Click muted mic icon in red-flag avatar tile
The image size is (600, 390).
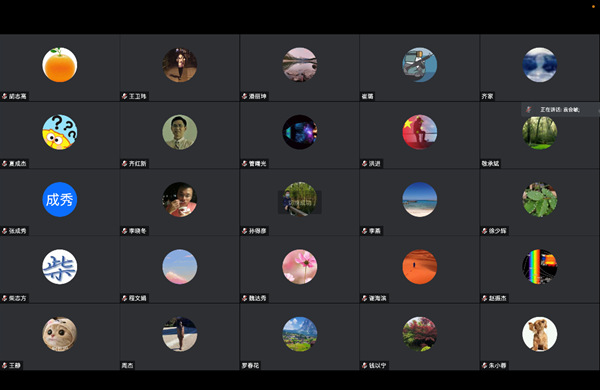click(x=365, y=164)
